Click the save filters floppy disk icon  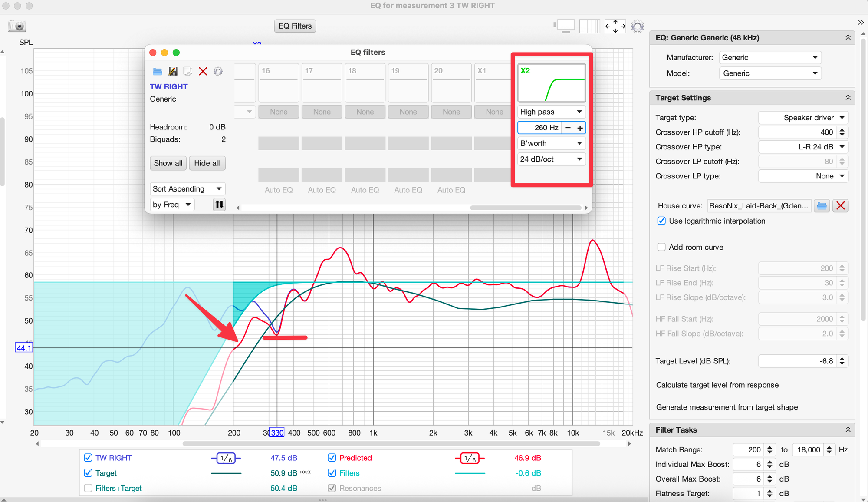click(173, 71)
